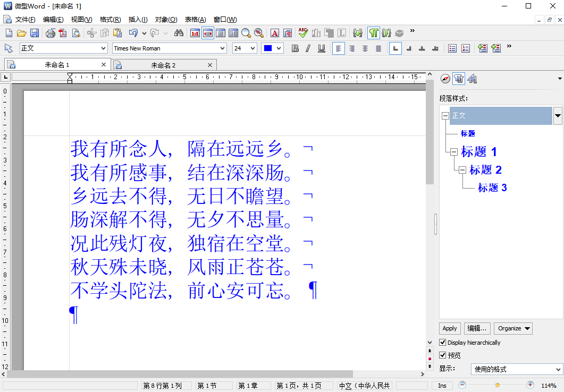Screen dimensions: 564x392
Task: Select the arrow pointer tool
Action: pos(9,48)
